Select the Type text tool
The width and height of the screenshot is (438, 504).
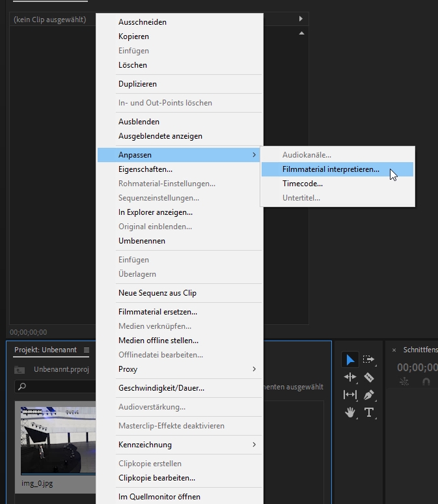[369, 412]
